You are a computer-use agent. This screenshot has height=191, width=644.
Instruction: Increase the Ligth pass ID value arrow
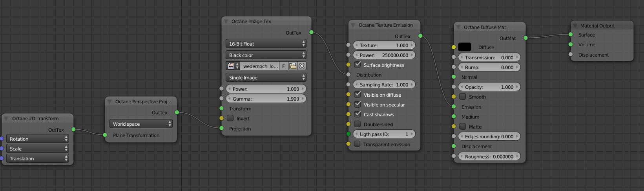[412, 134]
